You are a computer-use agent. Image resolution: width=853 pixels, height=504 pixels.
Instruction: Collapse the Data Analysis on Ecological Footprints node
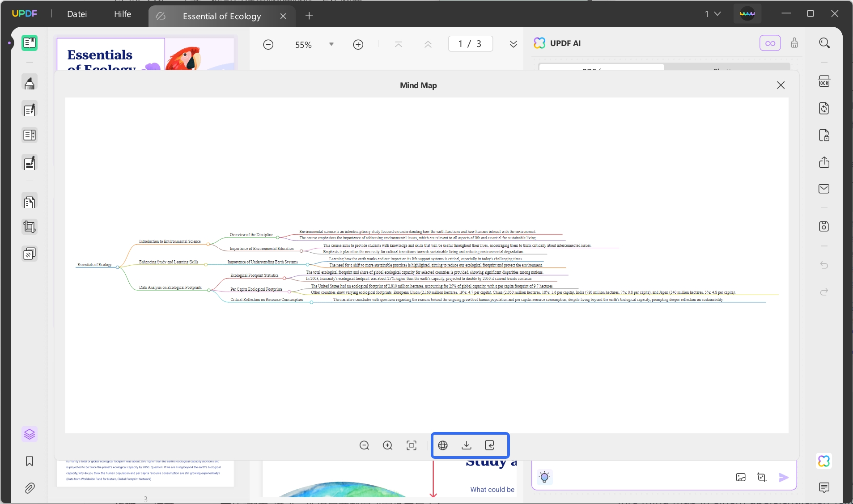pyautogui.click(x=209, y=290)
